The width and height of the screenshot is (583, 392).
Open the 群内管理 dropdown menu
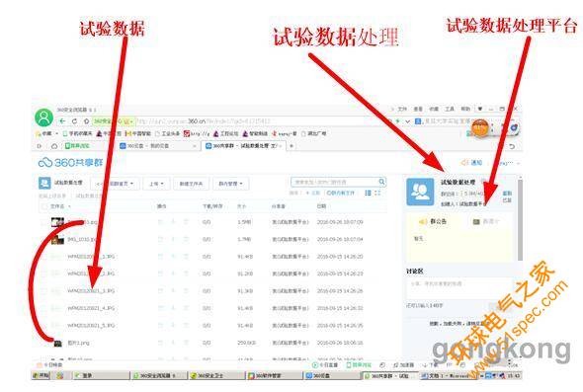230,184
